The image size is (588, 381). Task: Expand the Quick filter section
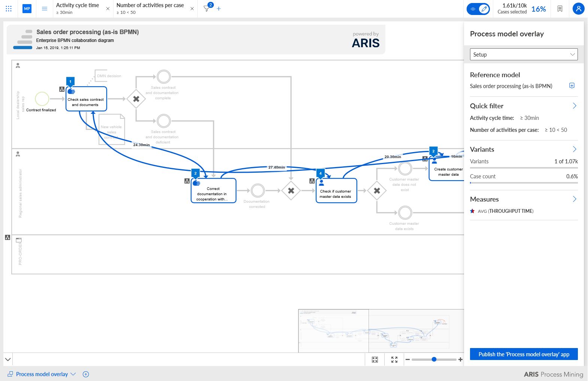click(x=575, y=106)
